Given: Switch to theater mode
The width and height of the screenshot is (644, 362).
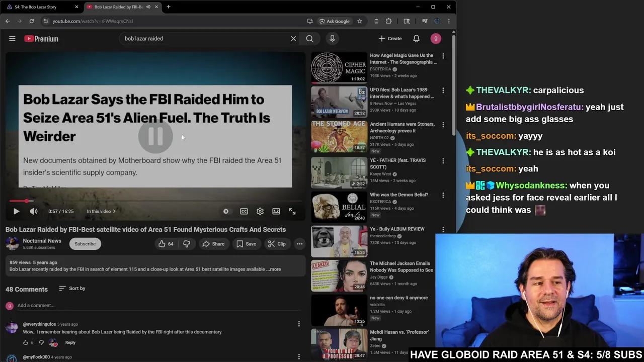Looking at the screenshot, I should pos(276,212).
